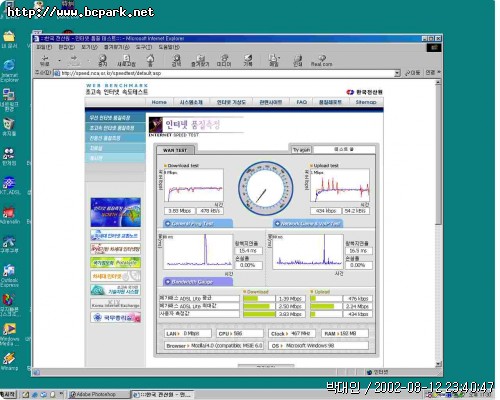Click the IE Forward toolbar button
This screenshot has height=400, width=500.
[74, 60]
